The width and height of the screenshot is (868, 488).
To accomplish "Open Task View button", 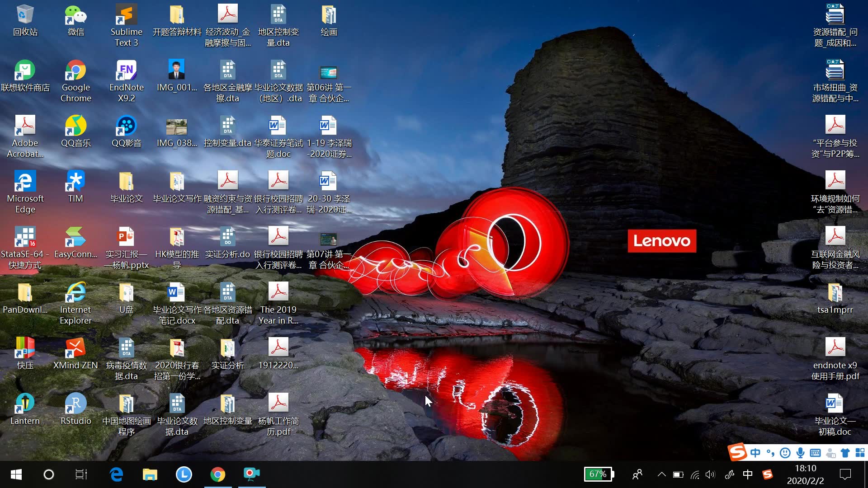I will [x=82, y=474].
